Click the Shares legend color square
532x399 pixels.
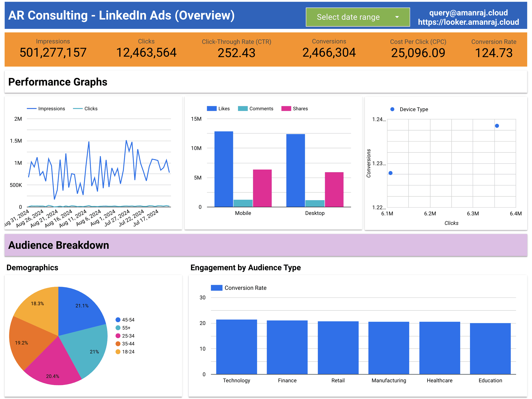(x=286, y=109)
